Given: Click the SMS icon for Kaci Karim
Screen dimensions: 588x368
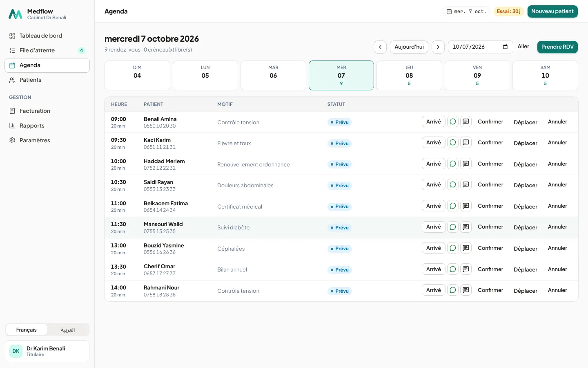Looking at the screenshot, I should [466, 143].
